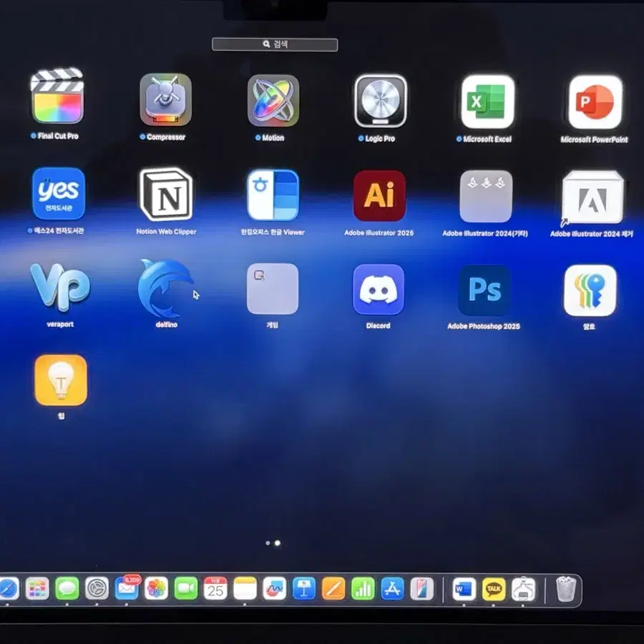Launch iPhone Mirroring from the Dock
Viewport: 644px width, 644px height.
[422, 589]
